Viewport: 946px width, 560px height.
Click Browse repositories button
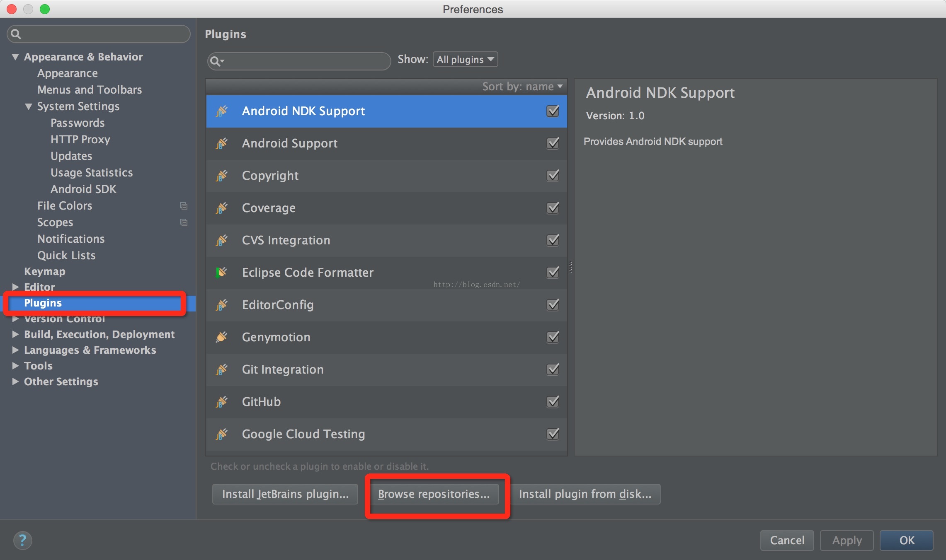[434, 494]
